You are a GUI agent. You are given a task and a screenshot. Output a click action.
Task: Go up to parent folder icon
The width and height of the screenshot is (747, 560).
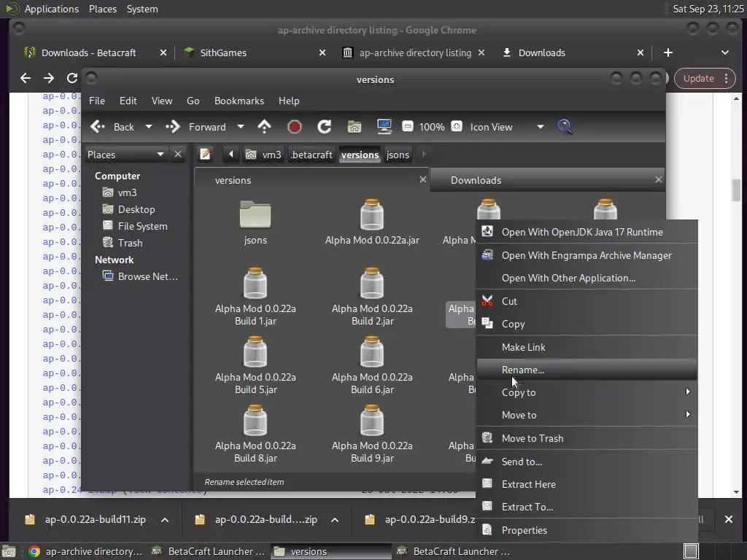(264, 127)
